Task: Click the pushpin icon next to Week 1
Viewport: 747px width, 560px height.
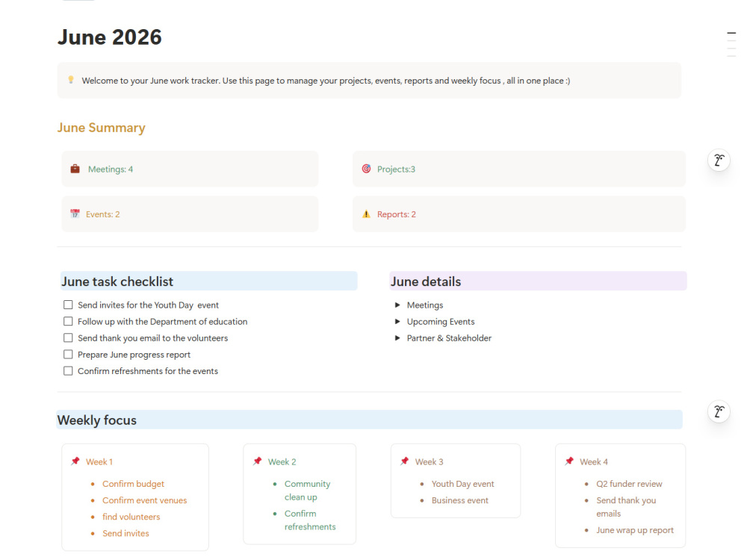Action: tap(75, 461)
